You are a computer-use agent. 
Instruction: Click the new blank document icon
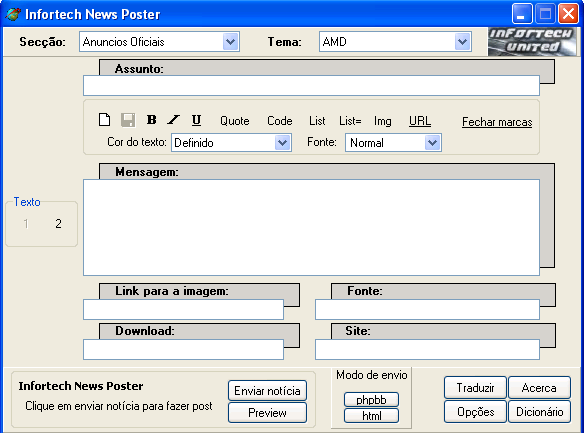105,120
